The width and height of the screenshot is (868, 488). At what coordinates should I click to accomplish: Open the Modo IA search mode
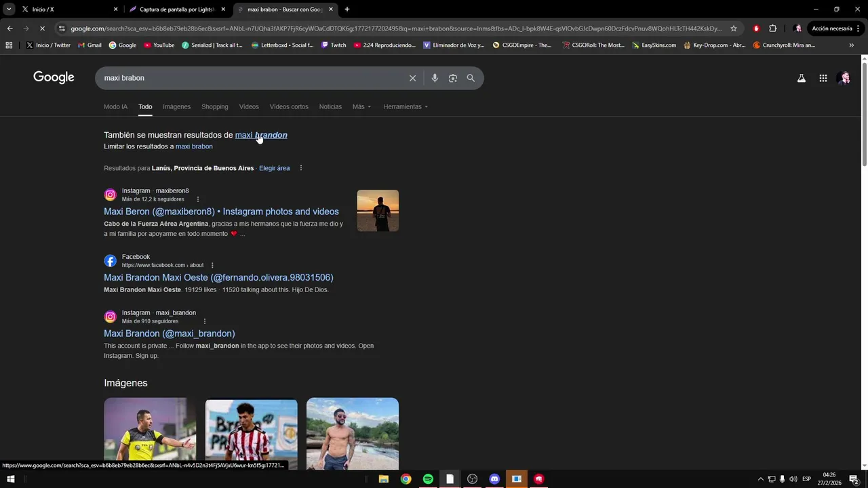tap(115, 106)
